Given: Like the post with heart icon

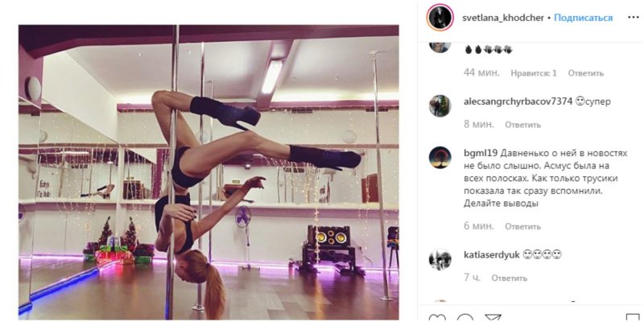Looking at the screenshot, I should (436, 318).
